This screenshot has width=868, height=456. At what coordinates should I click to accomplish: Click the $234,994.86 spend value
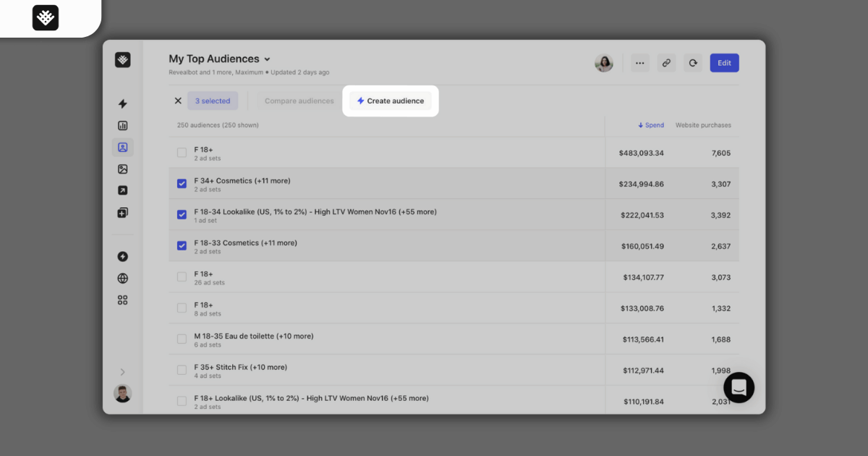pyautogui.click(x=642, y=185)
